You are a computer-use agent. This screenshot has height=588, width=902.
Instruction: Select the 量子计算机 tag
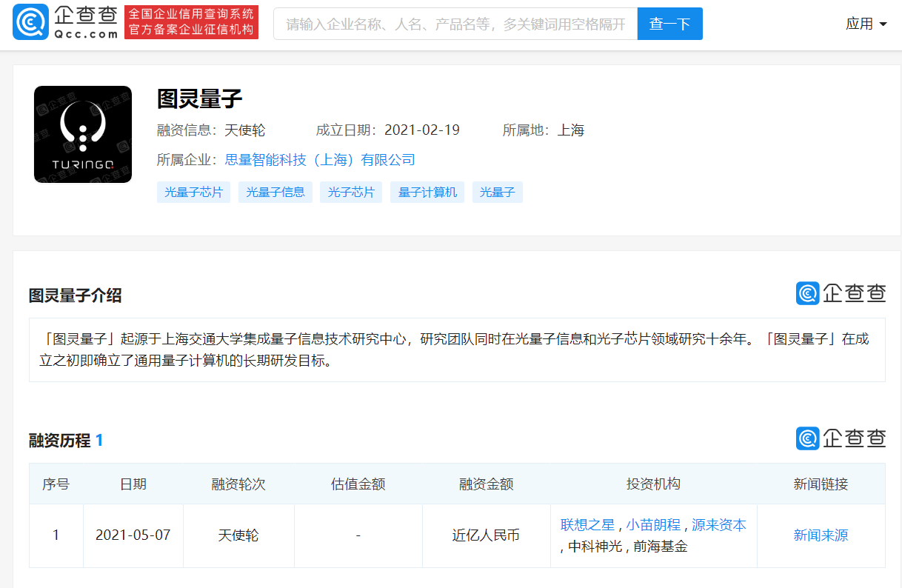click(427, 193)
